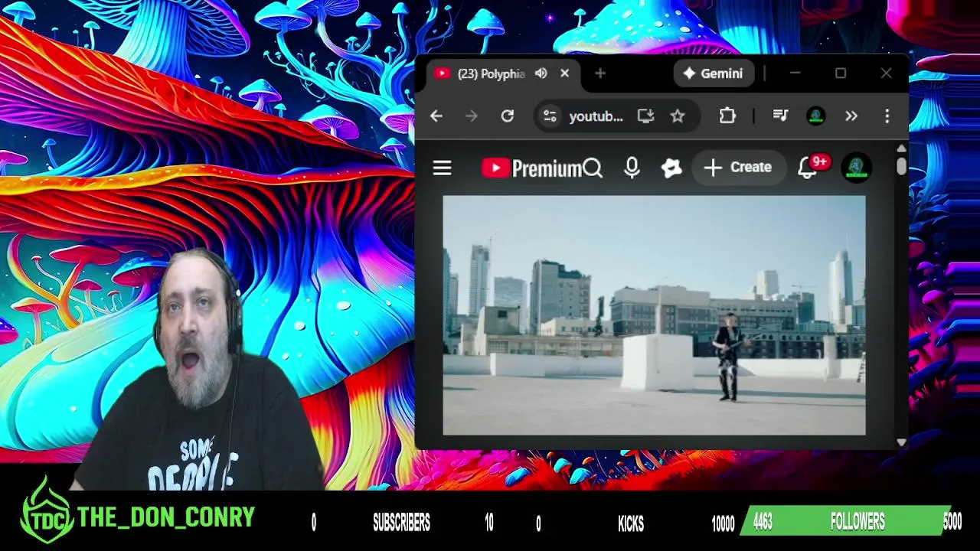The width and height of the screenshot is (980, 551).
Task: Click the TDC logo in overlay
Action: click(47, 510)
